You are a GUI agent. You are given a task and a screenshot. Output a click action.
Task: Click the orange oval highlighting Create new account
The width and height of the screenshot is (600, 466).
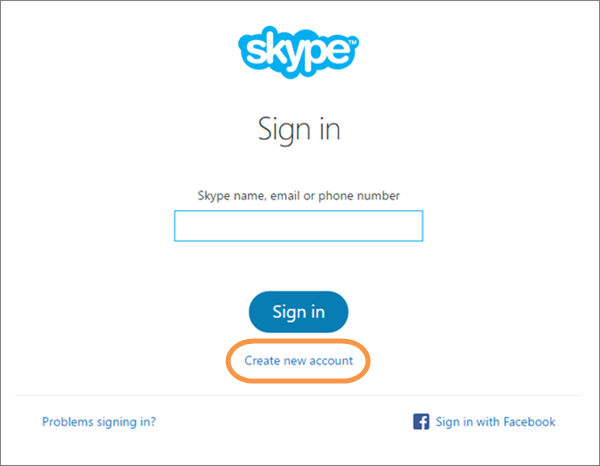tap(298, 361)
